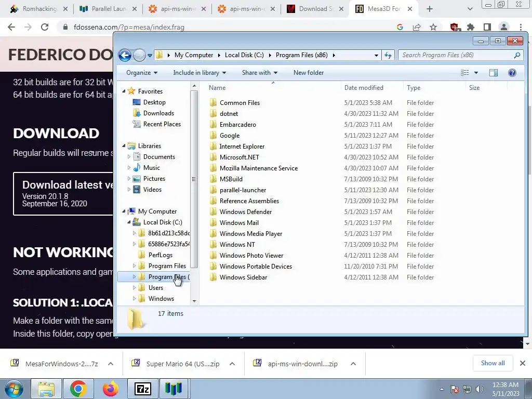
Task: Open the Windows Explorer taskbar icon
Action: (46, 389)
